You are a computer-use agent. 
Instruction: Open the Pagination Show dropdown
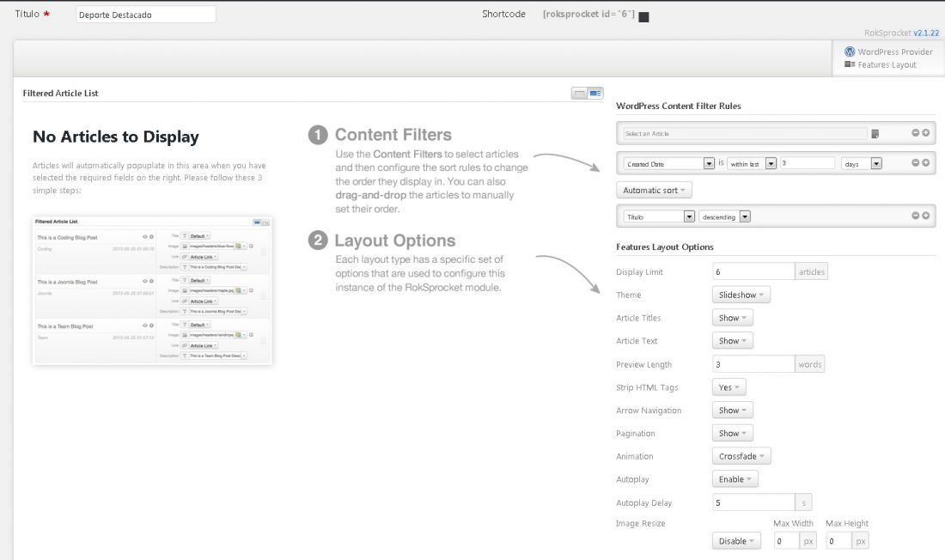(x=732, y=433)
